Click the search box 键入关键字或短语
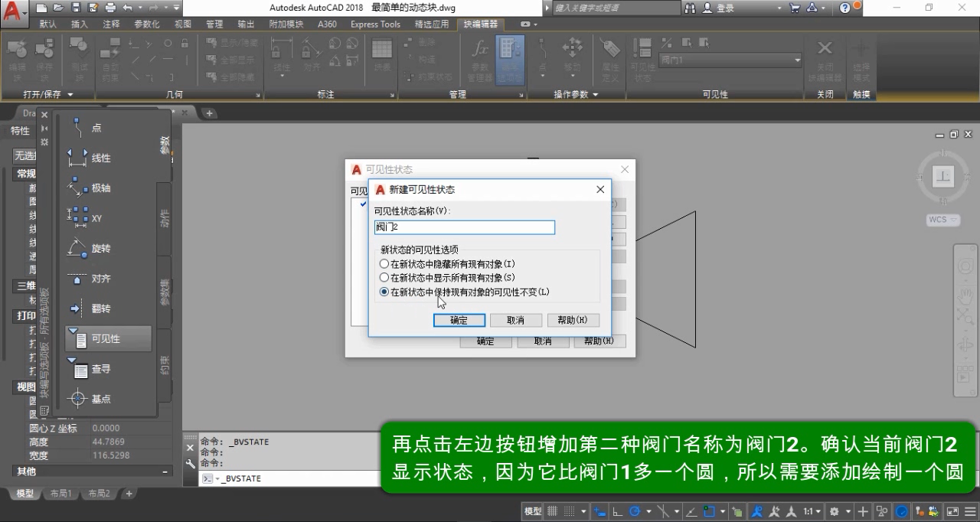The image size is (980, 522). (615, 8)
